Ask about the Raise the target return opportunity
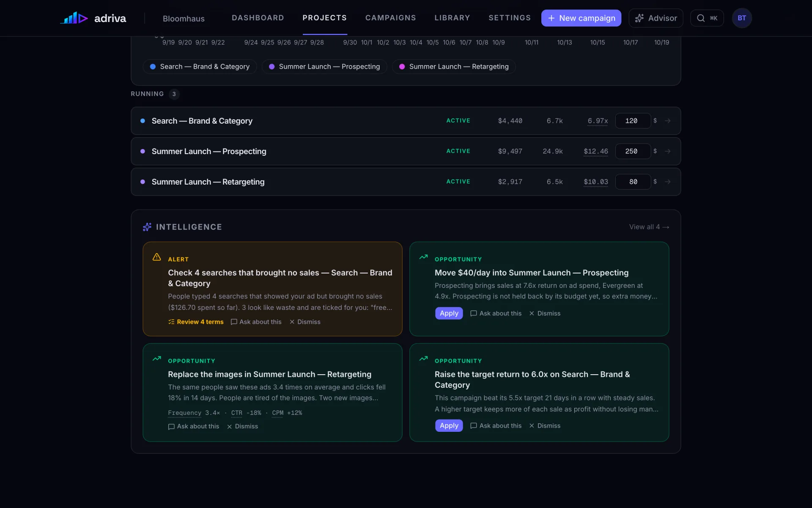Screen dimensions: 812x508 [496, 425]
